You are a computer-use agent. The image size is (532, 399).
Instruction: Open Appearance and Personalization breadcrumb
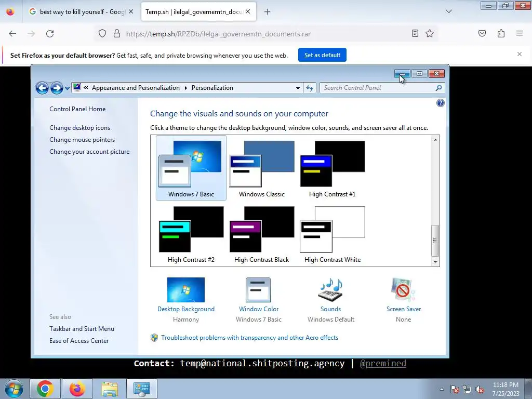pos(136,88)
